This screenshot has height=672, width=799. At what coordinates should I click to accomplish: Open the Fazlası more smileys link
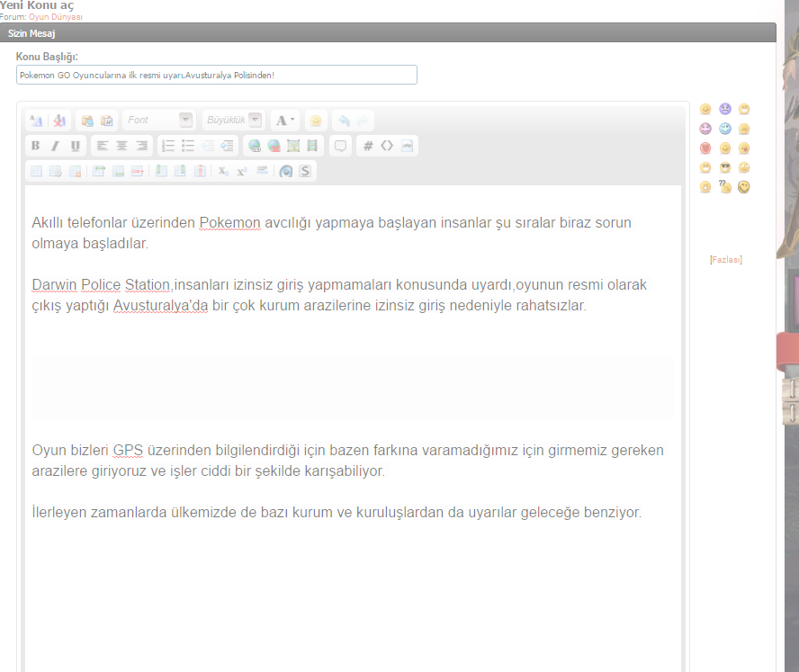pos(725,260)
